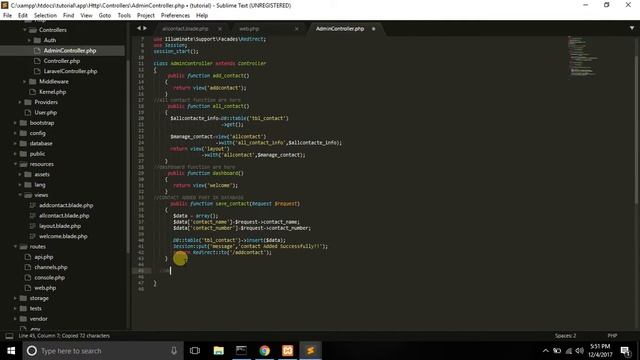Open the Project menu
Viewport: 640px width, 360px height.
pyautogui.click(x=146, y=16)
